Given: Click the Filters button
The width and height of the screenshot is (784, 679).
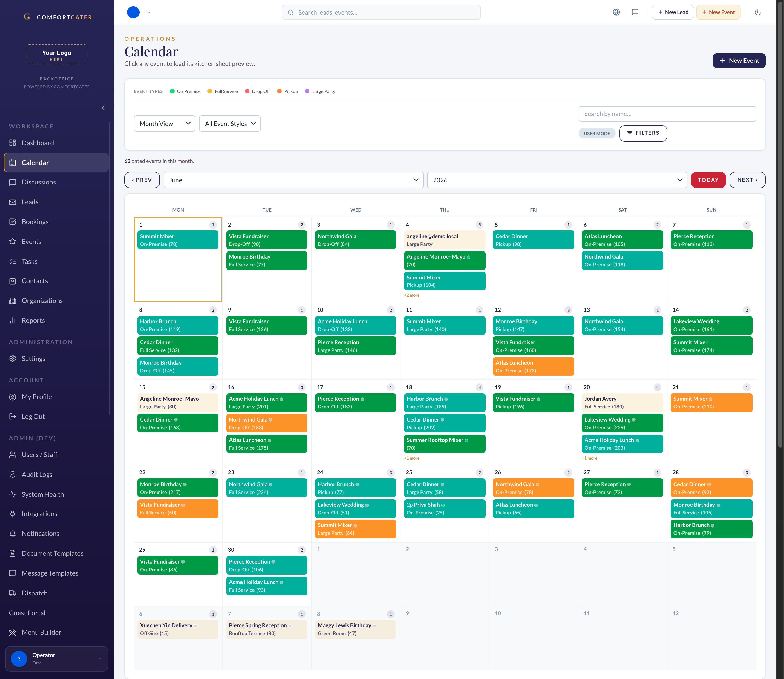Looking at the screenshot, I should point(643,133).
